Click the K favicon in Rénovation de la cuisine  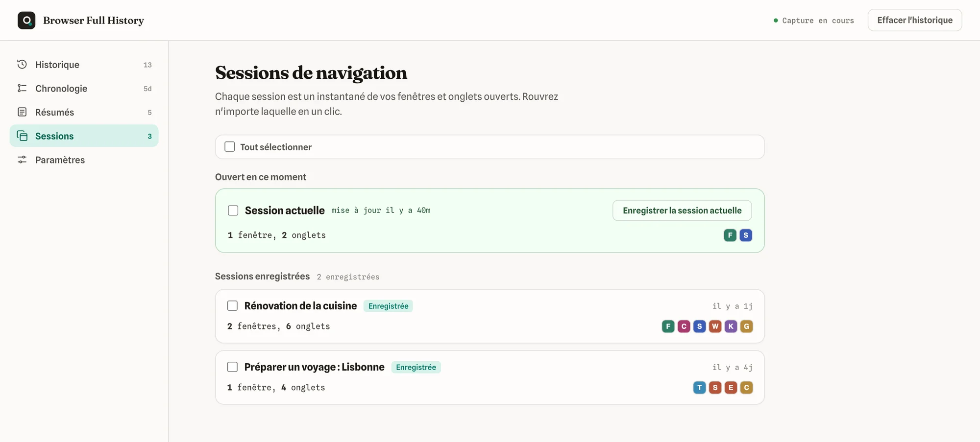pos(731,326)
